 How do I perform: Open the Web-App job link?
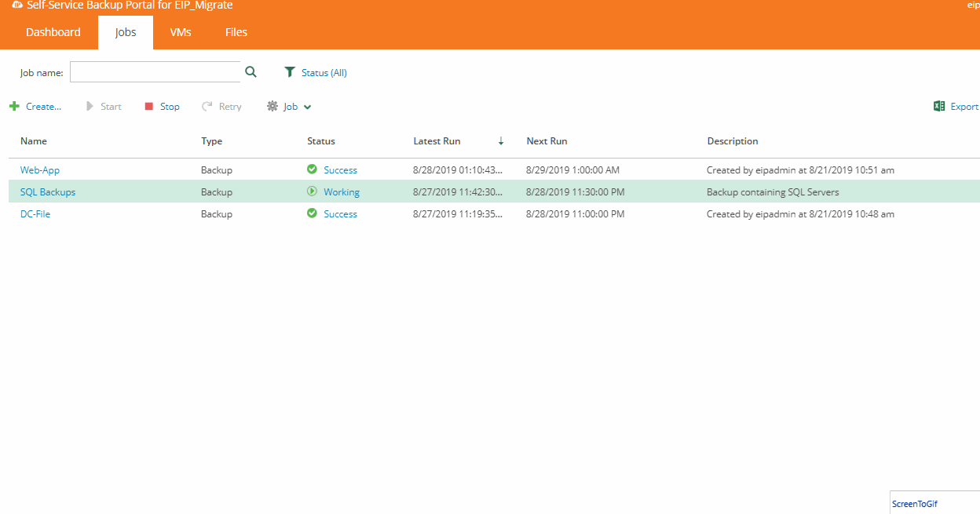(x=40, y=170)
